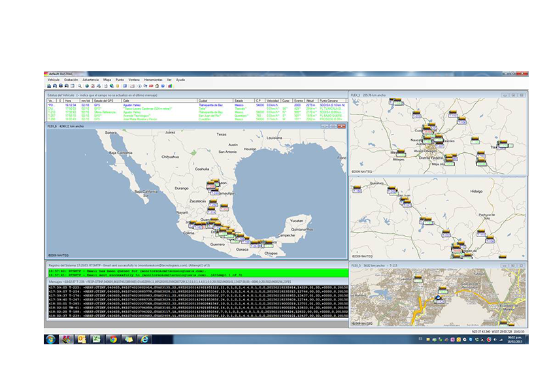This screenshot has height=392, width=551.
Task: Click the Estado del GPS column header
Action: coord(107,101)
